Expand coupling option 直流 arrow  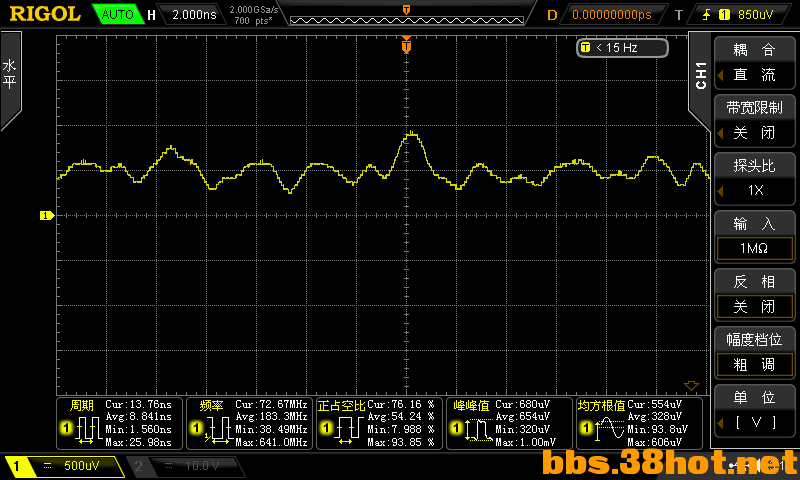pyautogui.click(x=720, y=75)
